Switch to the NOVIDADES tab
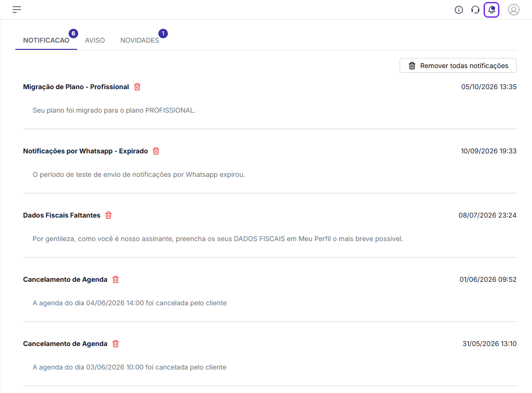 pos(140,40)
